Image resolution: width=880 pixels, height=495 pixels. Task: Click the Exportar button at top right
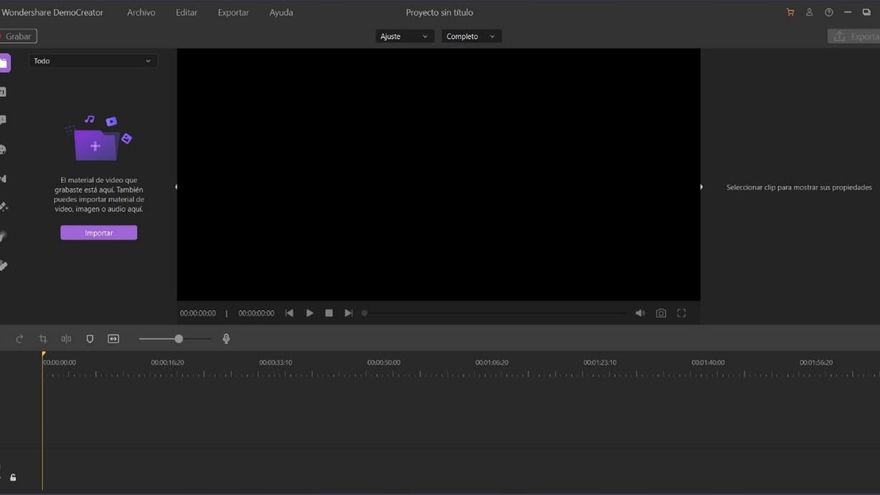(854, 36)
